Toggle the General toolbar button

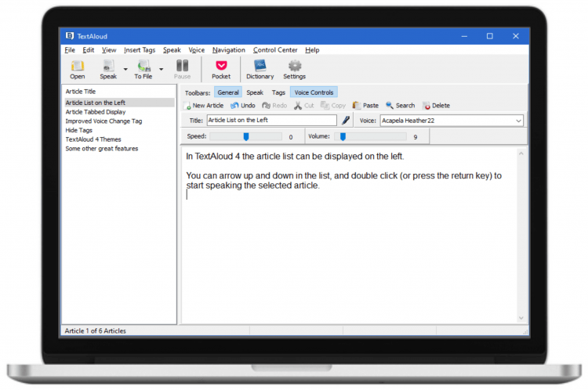pos(227,92)
